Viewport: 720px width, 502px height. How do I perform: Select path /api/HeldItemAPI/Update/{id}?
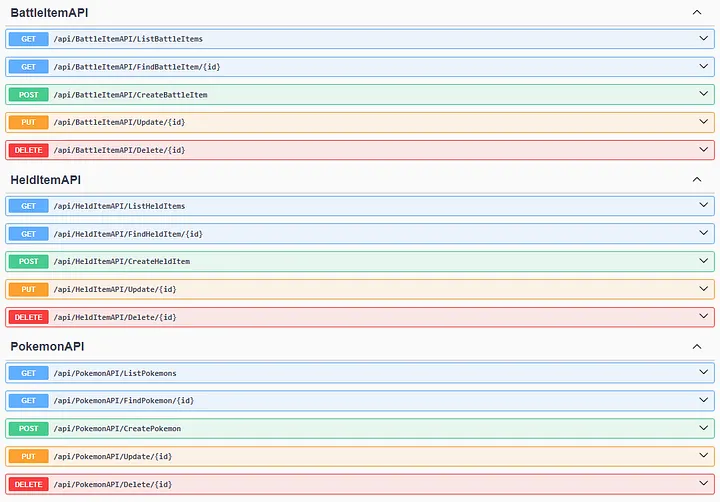coord(115,289)
